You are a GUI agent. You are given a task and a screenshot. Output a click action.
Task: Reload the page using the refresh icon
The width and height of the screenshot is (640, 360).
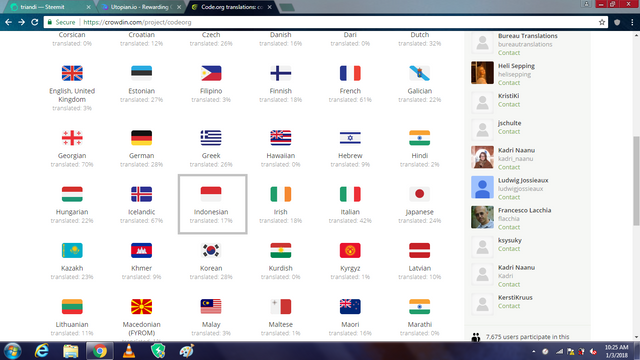tap(35, 22)
